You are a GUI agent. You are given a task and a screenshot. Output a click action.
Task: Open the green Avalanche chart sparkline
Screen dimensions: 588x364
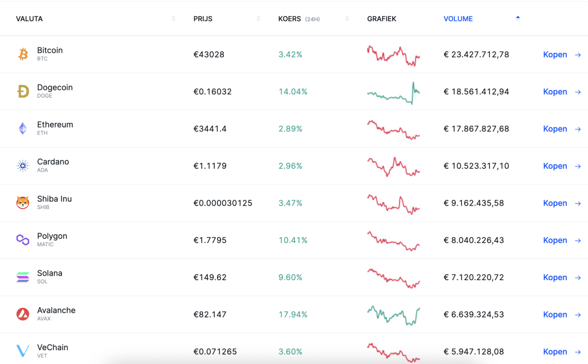tap(393, 315)
